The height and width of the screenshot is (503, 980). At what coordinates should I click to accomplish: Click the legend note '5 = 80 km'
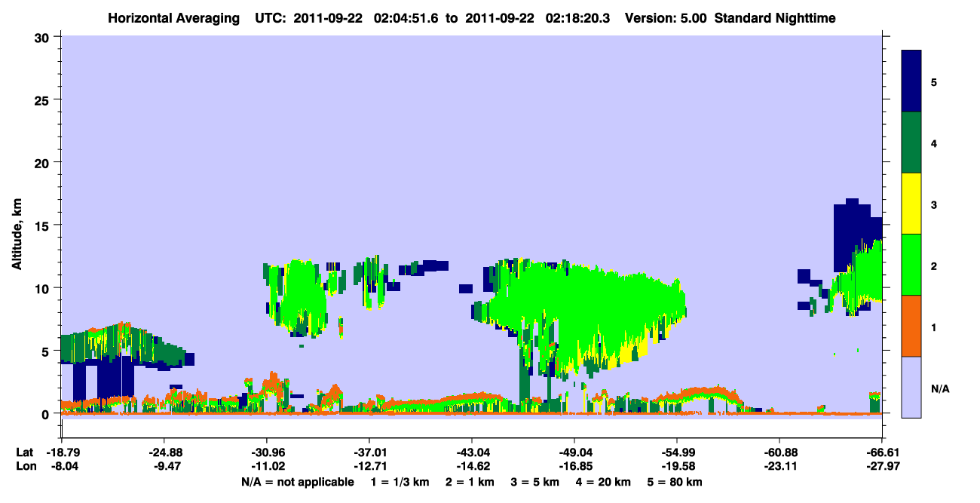coord(674,481)
